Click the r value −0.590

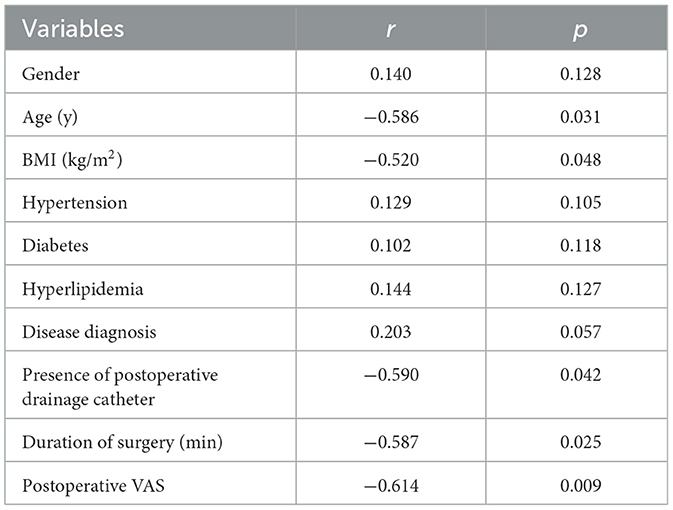coord(388,374)
